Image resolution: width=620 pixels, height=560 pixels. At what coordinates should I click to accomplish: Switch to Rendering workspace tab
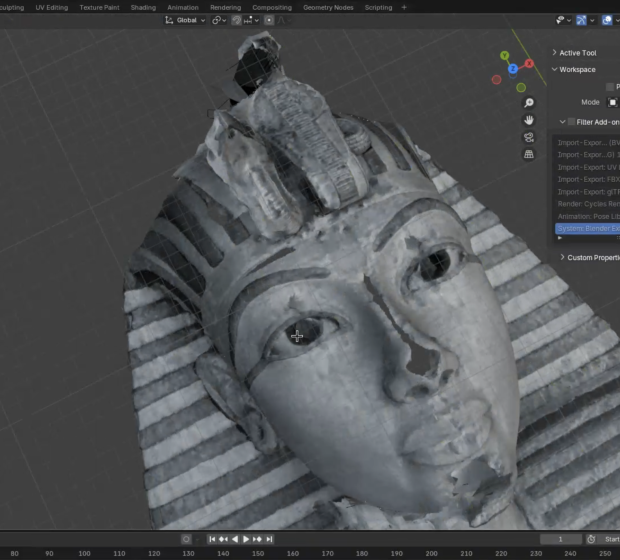(225, 7)
